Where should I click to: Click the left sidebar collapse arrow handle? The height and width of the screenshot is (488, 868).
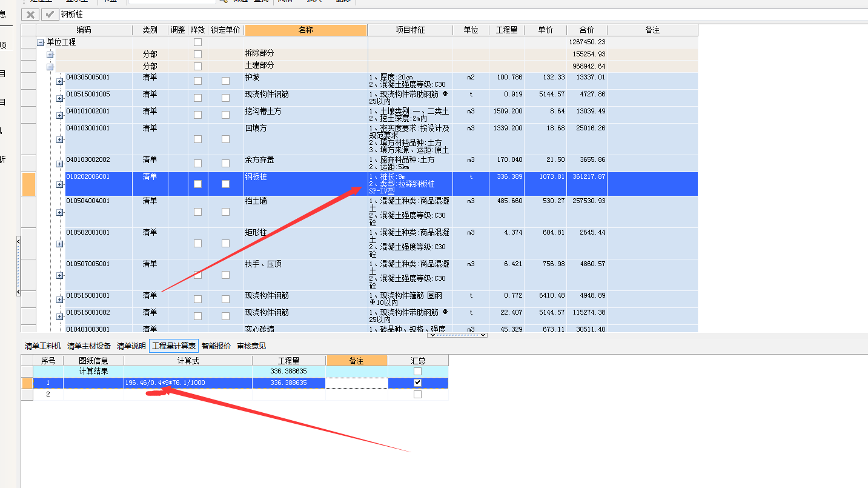(18, 267)
